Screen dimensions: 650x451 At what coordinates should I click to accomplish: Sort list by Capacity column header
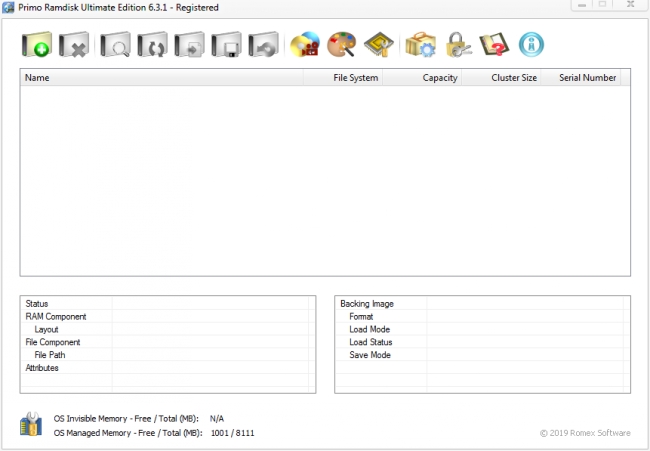[422, 78]
